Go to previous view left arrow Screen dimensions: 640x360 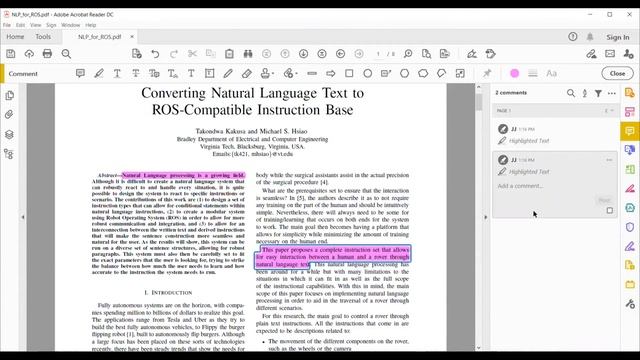tap(340, 54)
